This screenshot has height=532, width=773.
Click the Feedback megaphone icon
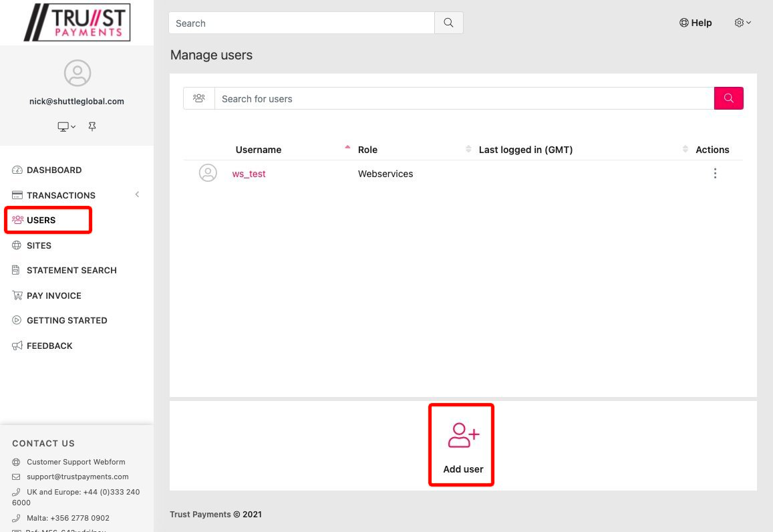coord(17,346)
